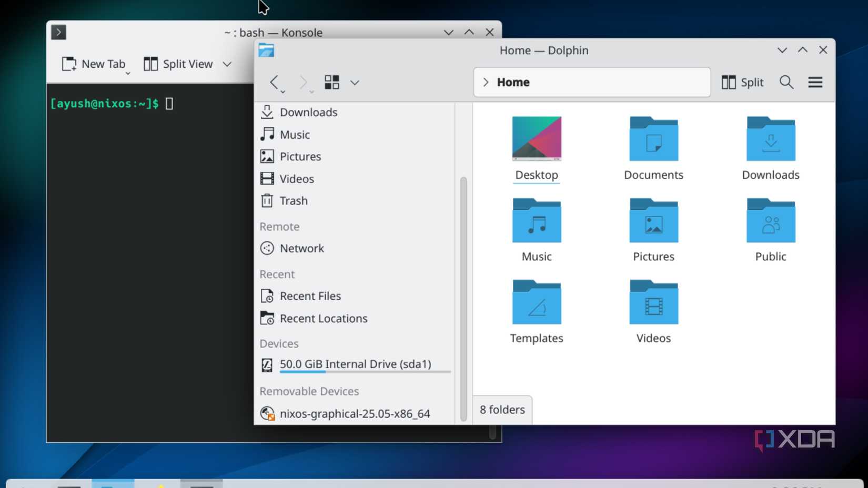
Task: Toggle Split view in Dolphin
Action: pos(742,82)
